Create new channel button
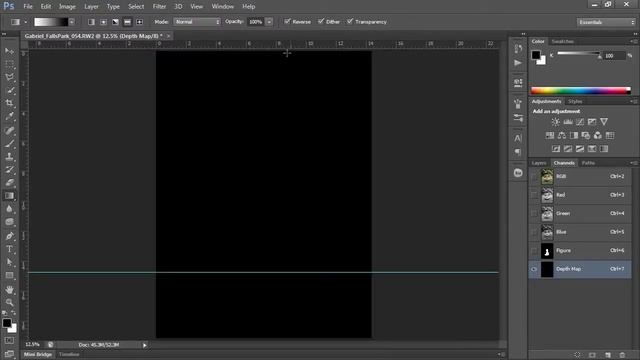 [608, 355]
